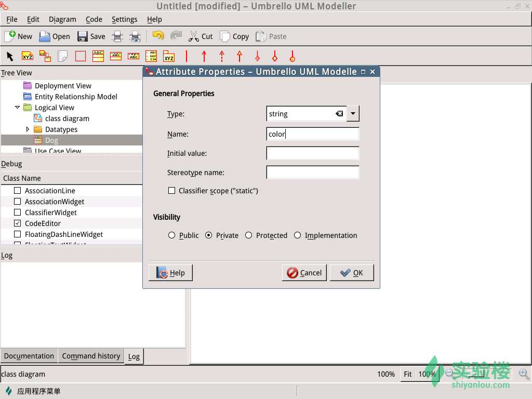Choose the plain Association line tool
This screenshot has width=532, height=399.
pyautogui.click(x=187, y=56)
